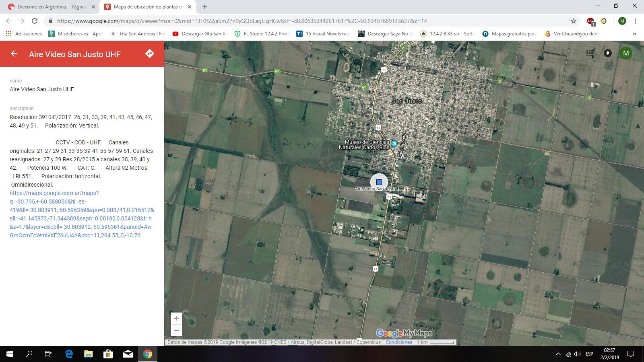This screenshot has width=644, height=362.
Task: Open a new browser tab
Action: pyautogui.click(x=205, y=7)
